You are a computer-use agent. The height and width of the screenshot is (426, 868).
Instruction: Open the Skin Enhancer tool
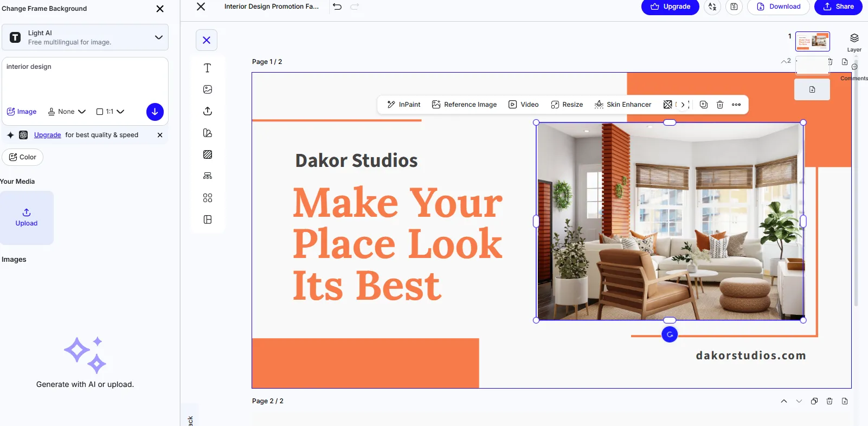click(x=623, y=105)
